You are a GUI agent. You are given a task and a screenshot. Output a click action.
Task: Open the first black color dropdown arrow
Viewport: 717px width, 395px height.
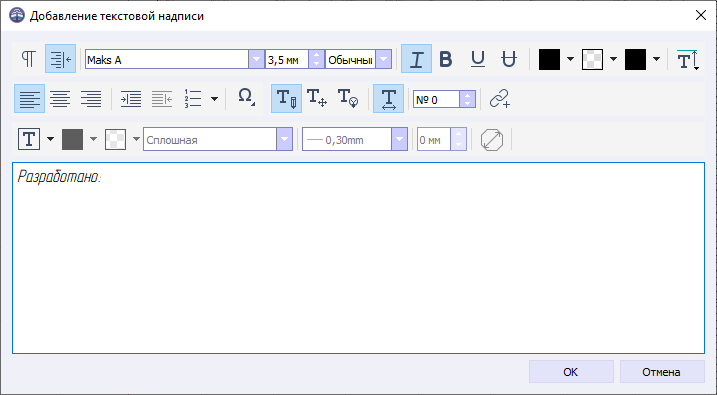tap(570, 59)
